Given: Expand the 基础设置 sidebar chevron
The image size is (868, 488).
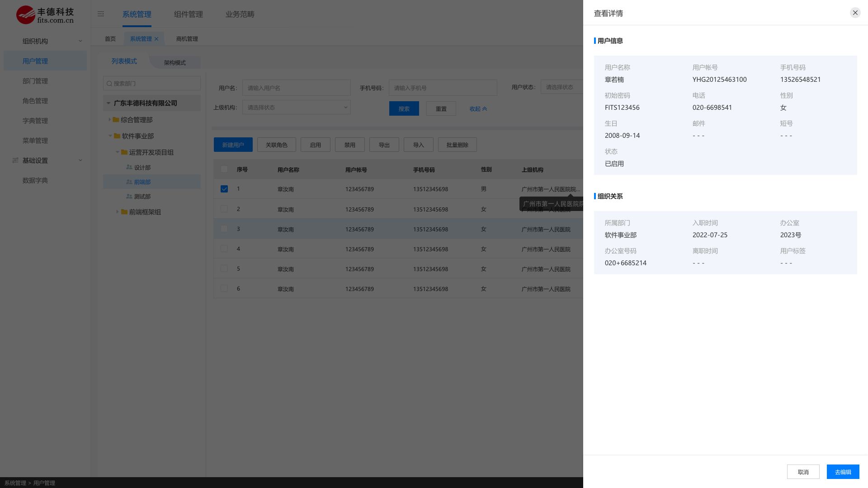Looking at the screenshot, I should (80, 160).
